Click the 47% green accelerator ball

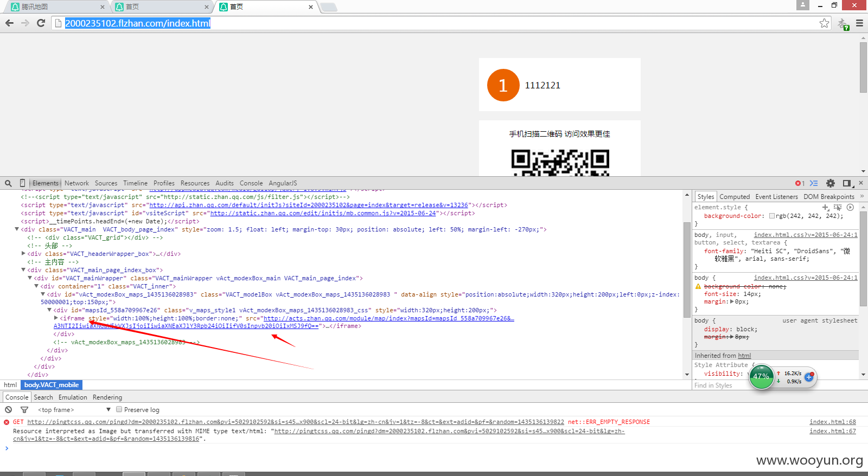point(761,377)
